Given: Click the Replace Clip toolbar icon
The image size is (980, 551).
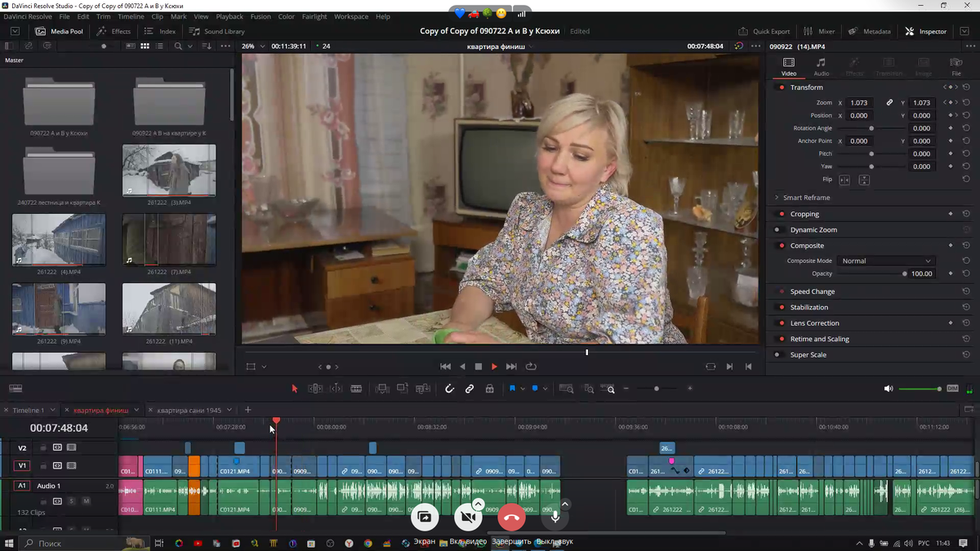Looking at the screenshot, I should point(423,389).
